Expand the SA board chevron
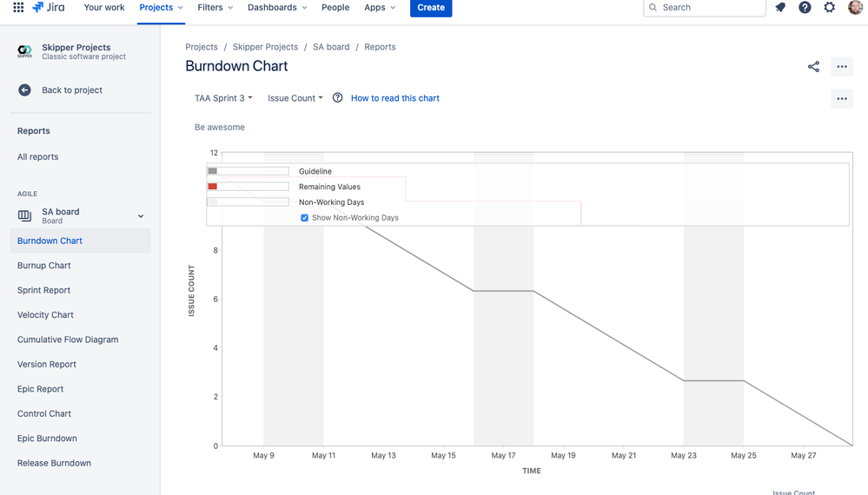The width and height of the screenshot is (868, 495). (141, 216)
